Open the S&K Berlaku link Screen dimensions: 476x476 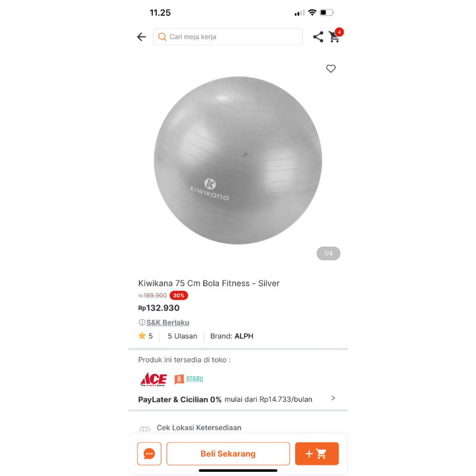pos(168,322)
